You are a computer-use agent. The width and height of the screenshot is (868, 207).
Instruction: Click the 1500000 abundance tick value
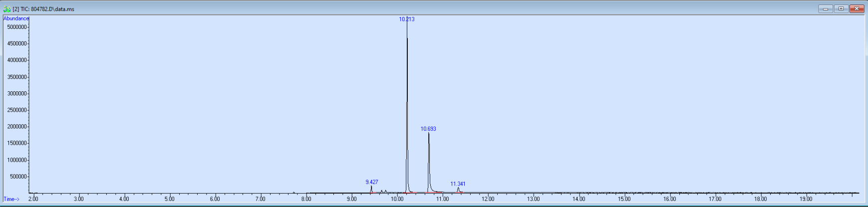point(16,143)
